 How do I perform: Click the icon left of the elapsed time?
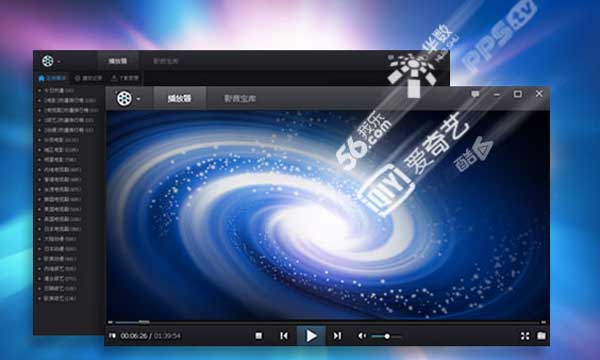point(112,336)
